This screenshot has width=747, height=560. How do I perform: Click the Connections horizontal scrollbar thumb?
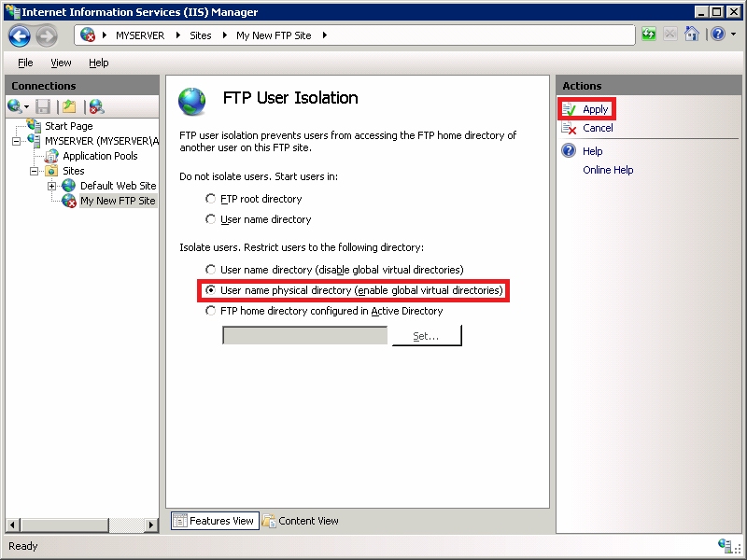coord(64,525)
